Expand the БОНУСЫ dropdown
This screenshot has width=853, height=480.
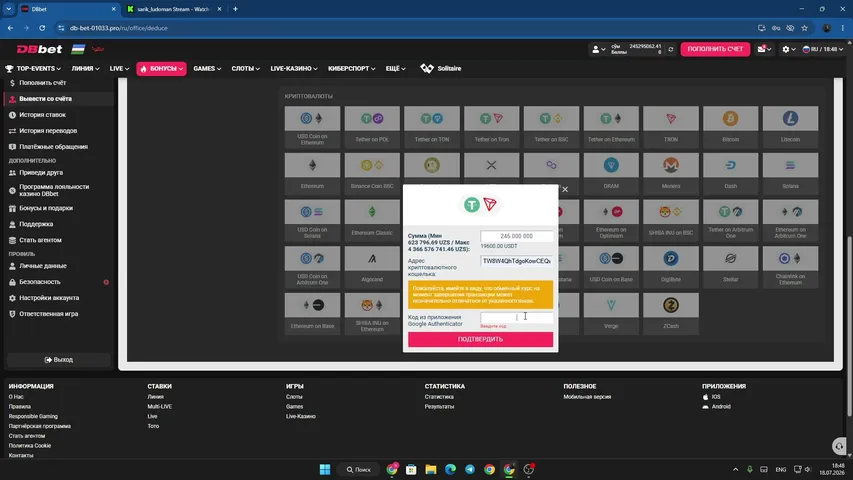pyautogui.click(x=161, y=69)
